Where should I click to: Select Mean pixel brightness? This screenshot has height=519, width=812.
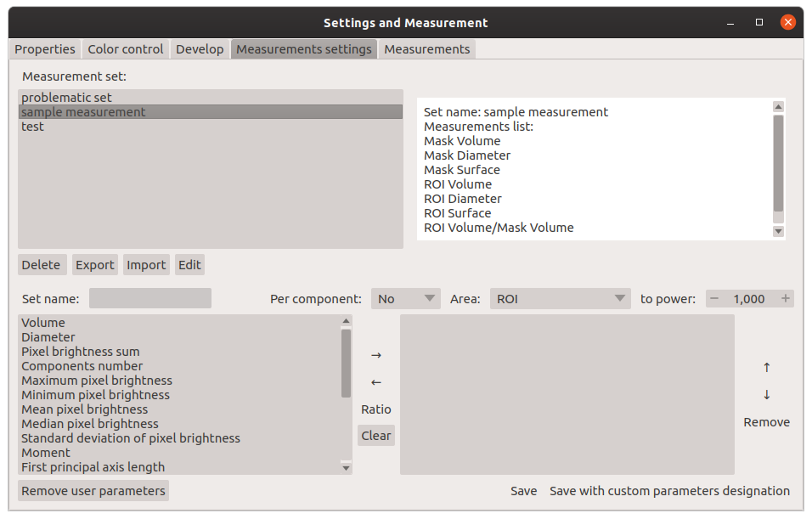pyautogui.click(x=180, y=409)
